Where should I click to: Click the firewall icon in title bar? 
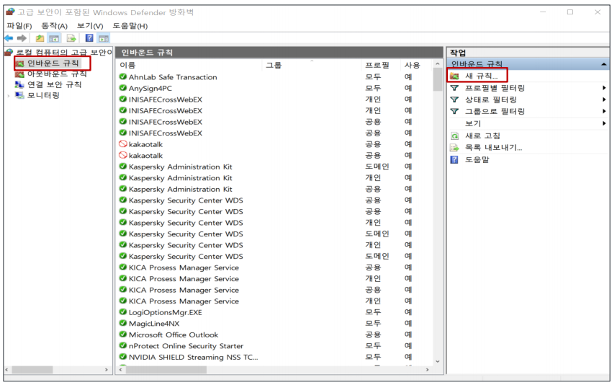pos(10,12)
